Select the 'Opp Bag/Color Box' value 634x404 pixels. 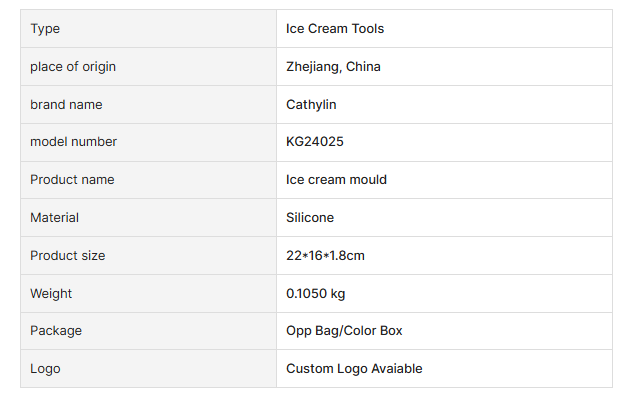(344, 330)
